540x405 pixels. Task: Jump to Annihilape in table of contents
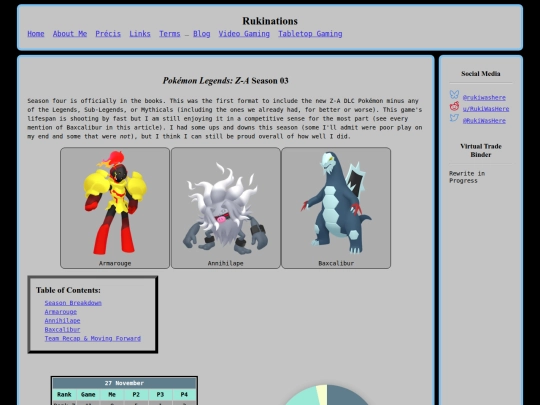tap(62, 321)
